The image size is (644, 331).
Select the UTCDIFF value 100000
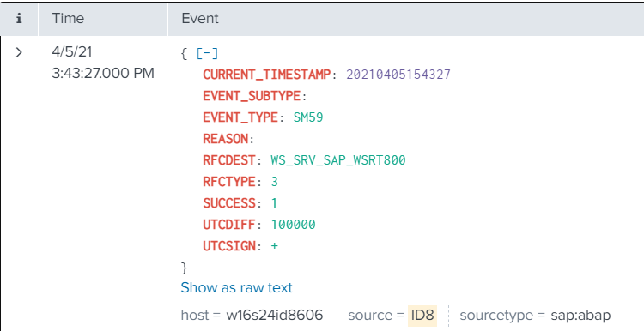click(x=294, y=225)
